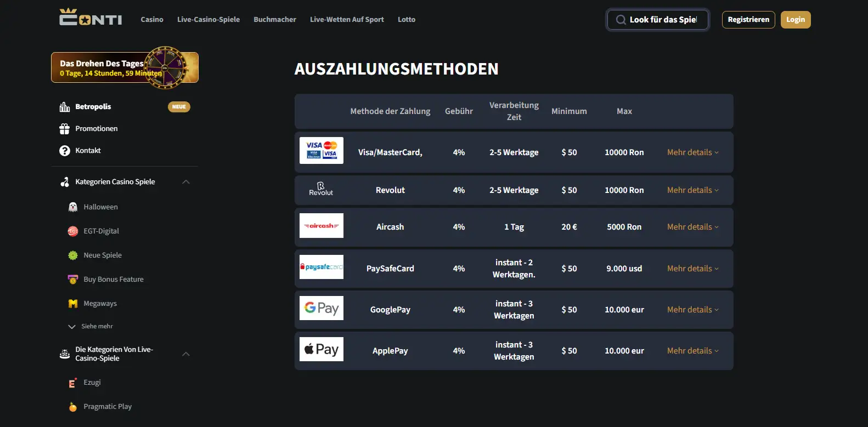Expand Mehr details for ApplePay

[x=693, y=351]
